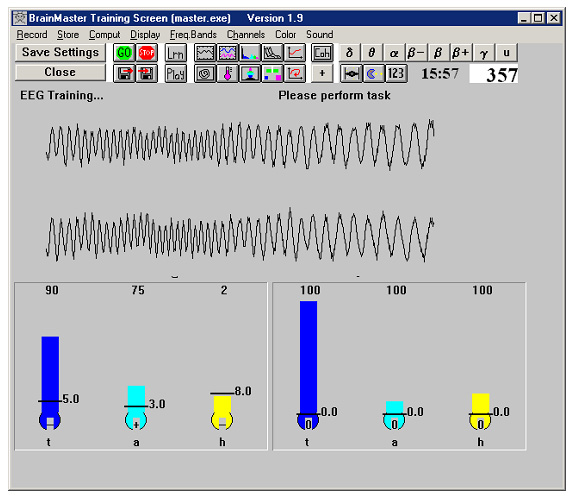This screenshot has height=498, width=575.
Task: Open the Channels menu
Action: point(246,34)
